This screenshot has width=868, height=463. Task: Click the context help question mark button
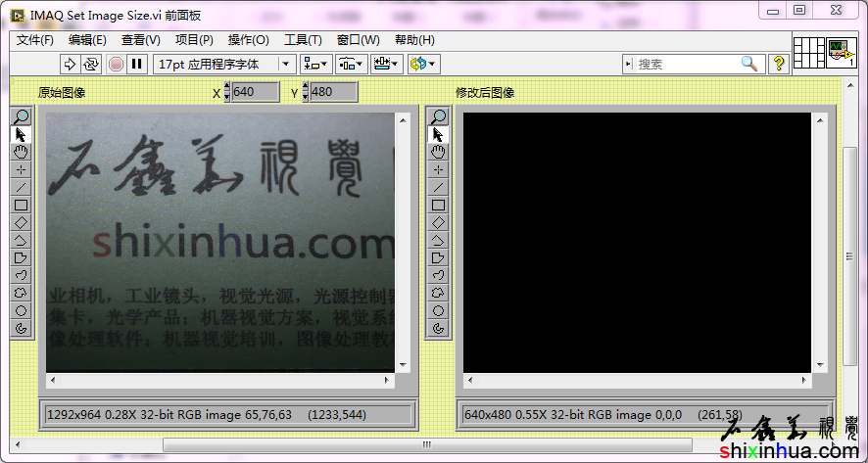tap(779, 64)
